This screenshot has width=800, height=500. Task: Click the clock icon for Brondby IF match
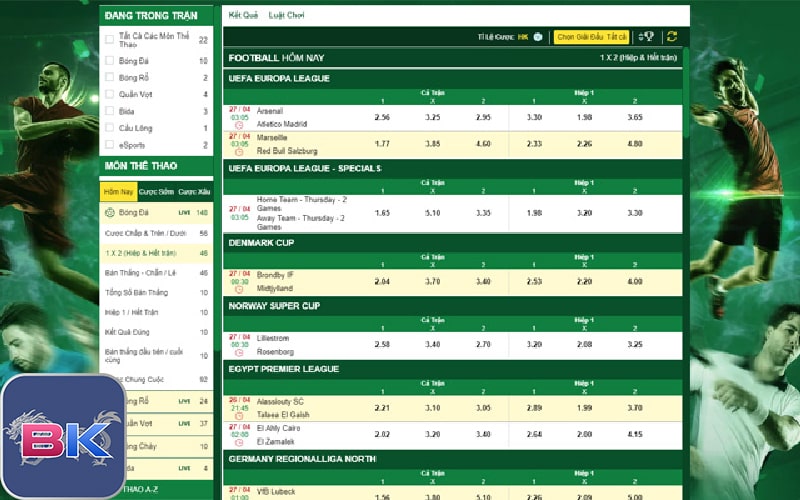click(x=239, y=289)
